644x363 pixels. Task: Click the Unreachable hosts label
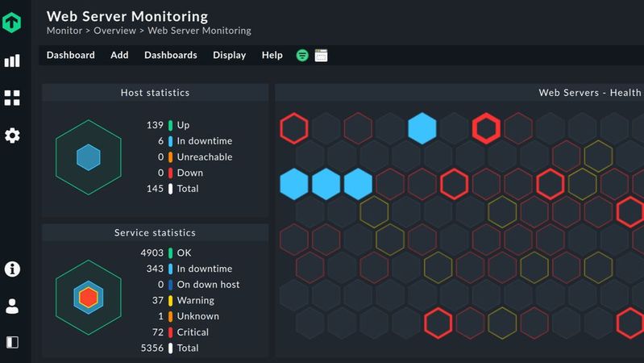coord(205,157)
